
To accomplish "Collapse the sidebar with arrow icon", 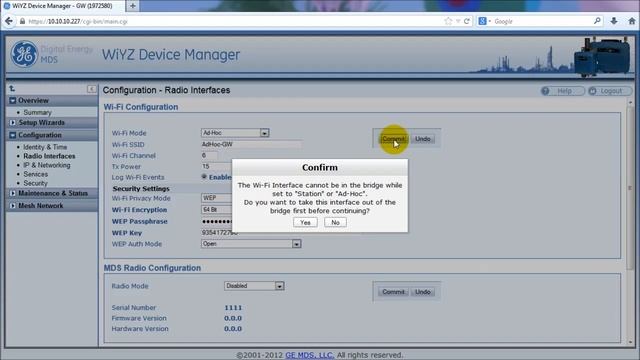I will click(x=92, y=89).
